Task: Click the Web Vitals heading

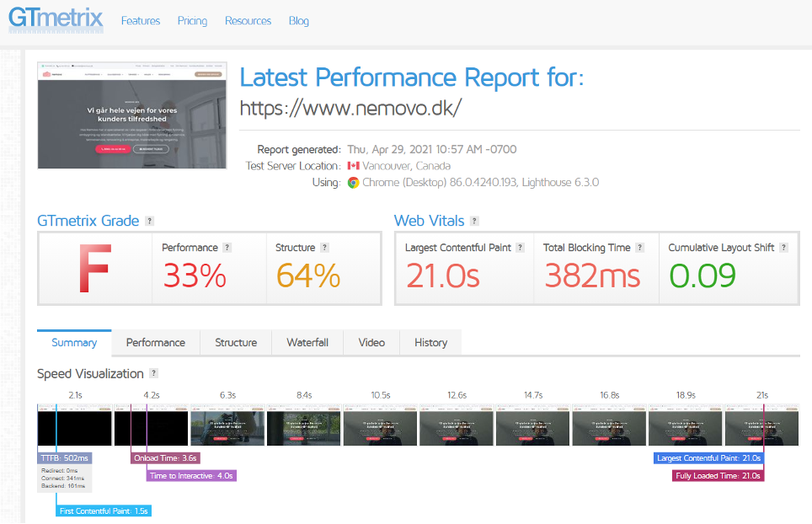Action: click(430, 221)
